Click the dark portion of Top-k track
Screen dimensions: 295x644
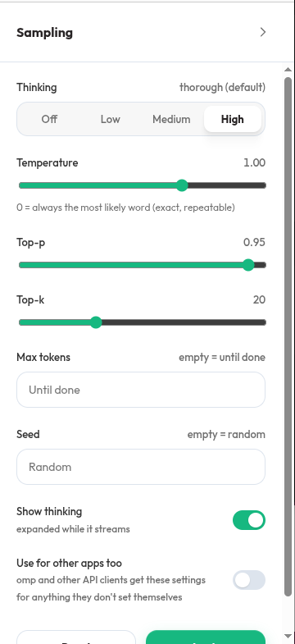pos(184,322)
